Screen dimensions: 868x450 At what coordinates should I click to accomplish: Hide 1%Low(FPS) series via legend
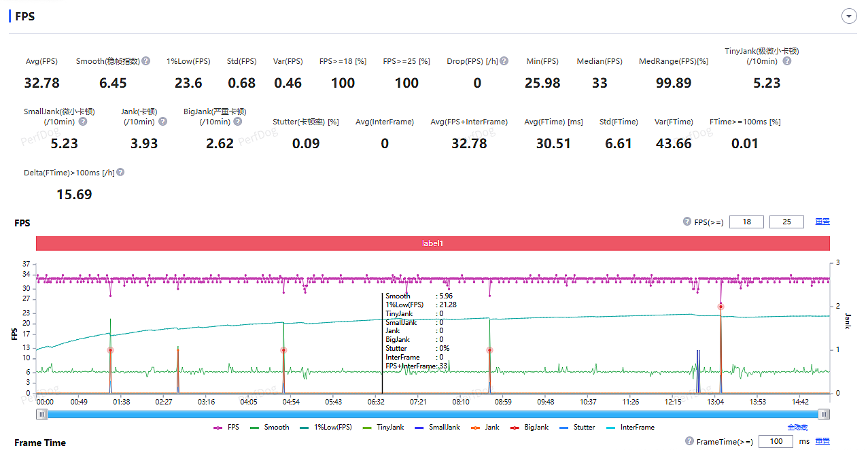click(326, 428)
